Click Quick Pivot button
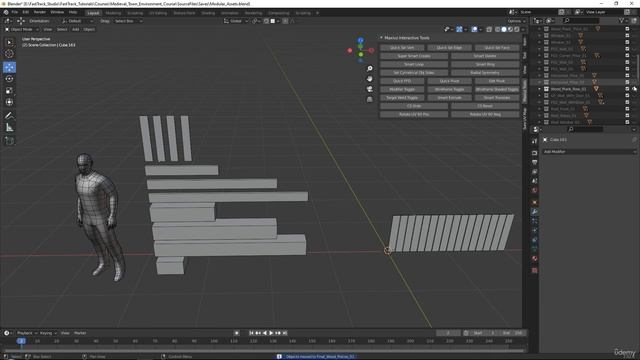The width and height of the screenshot is (640, 360). pyautogui.click(x=449, y=81)
